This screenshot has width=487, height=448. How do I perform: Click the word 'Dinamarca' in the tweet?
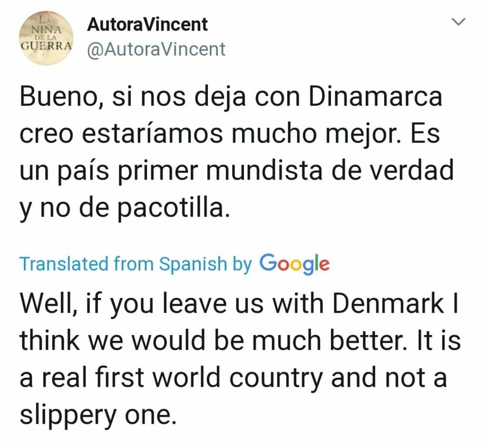point(375,97)
